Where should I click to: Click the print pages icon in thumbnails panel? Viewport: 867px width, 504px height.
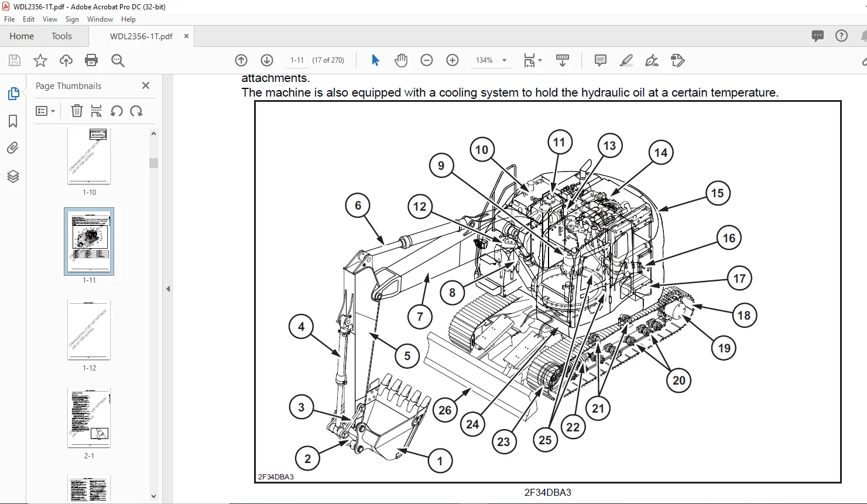97,111
